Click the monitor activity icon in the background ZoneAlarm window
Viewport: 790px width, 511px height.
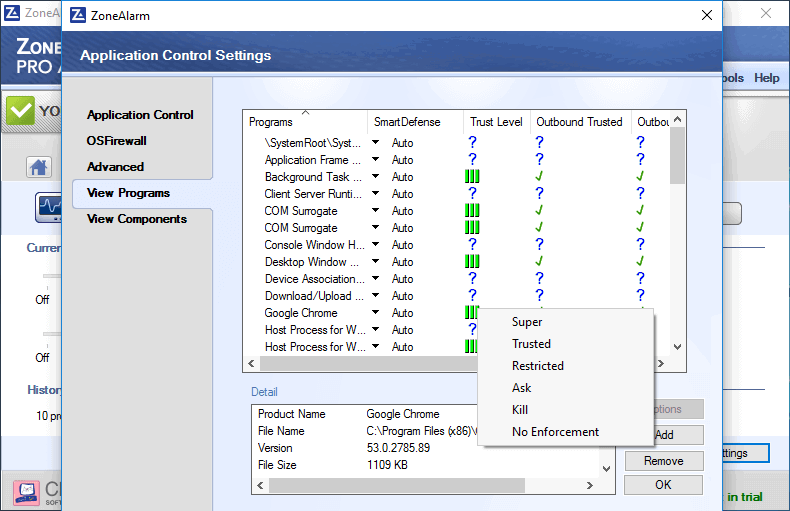pos(48,207)
